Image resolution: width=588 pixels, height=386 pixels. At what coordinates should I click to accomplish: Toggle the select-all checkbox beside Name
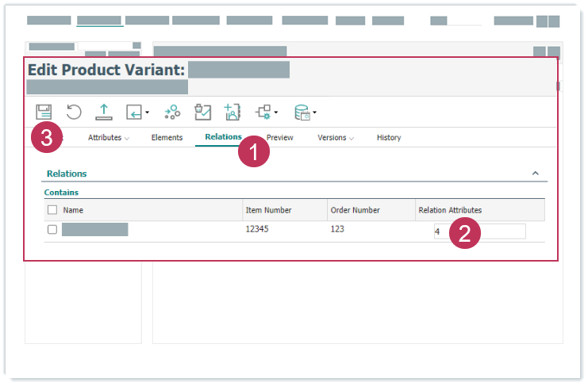52,210
